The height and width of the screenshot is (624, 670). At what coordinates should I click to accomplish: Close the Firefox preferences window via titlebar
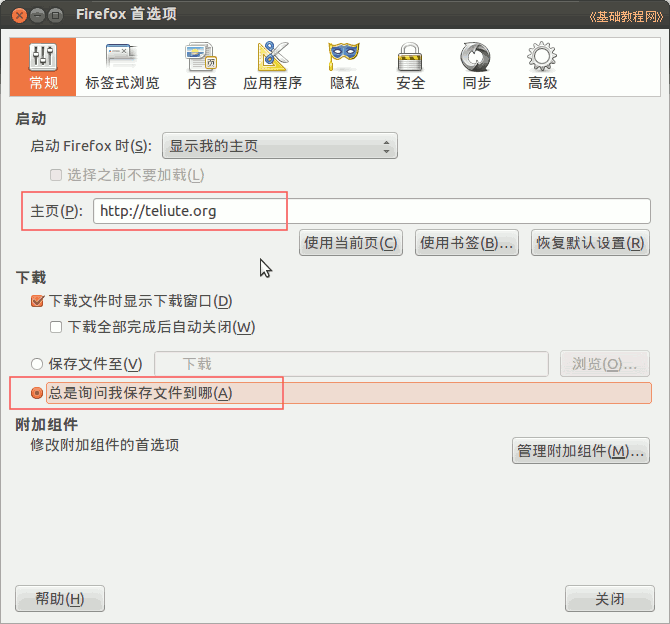click(x=19, y=15)
